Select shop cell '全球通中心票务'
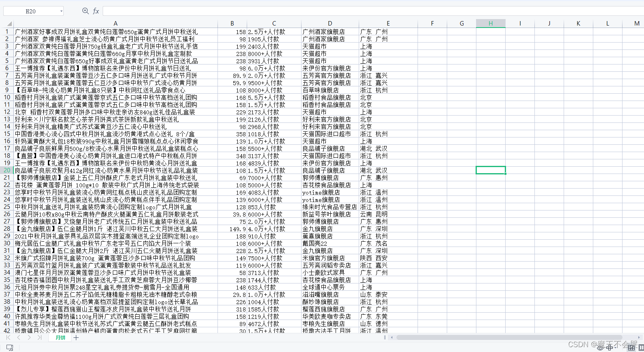Image resolution: width=644 pixels, height=352 pixels. [x=330, y=287]
